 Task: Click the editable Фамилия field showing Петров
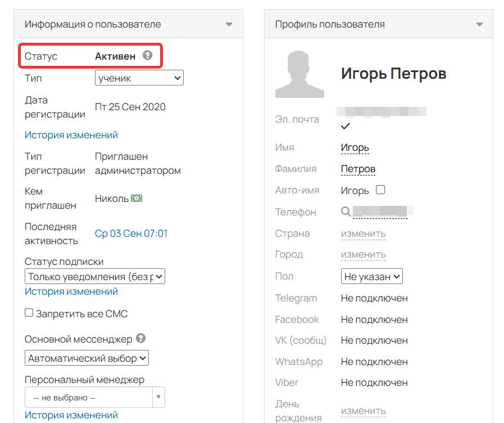358,169
